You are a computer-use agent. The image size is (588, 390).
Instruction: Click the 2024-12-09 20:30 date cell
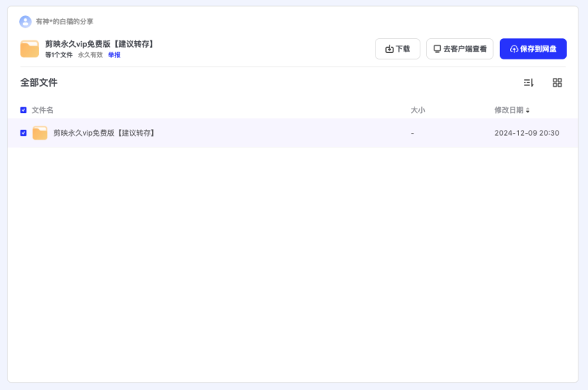pyautogui.click(x=526, y=133)
